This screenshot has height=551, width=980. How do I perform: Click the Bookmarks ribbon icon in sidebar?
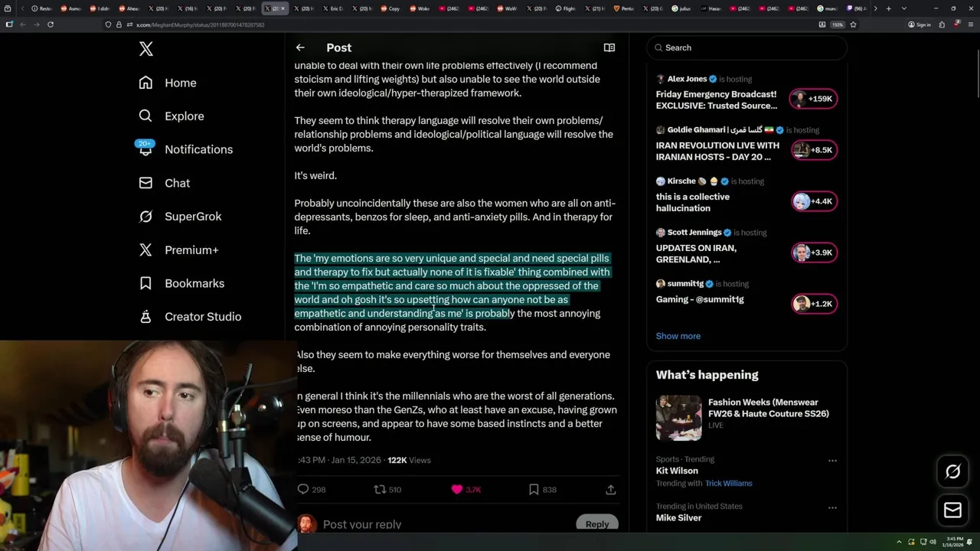pyautogui.click(x=145, y=283)
